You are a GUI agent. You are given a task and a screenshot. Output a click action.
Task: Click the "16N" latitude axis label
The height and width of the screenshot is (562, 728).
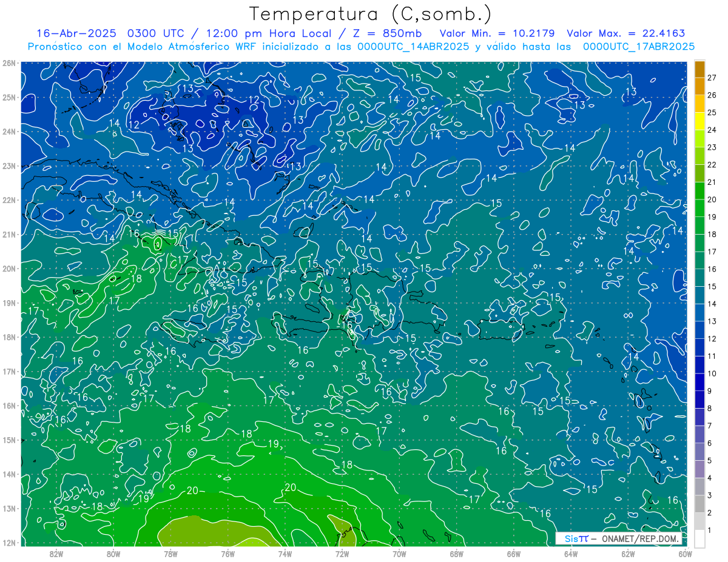(8, 406)
